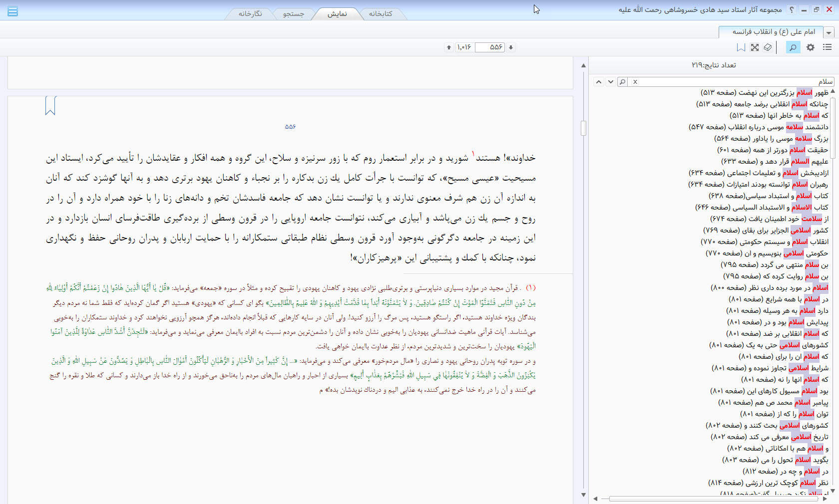The width and height of the screenshot is (839, 504).
Task: Open the help question mark icon
Action: (x=792, y=9)
